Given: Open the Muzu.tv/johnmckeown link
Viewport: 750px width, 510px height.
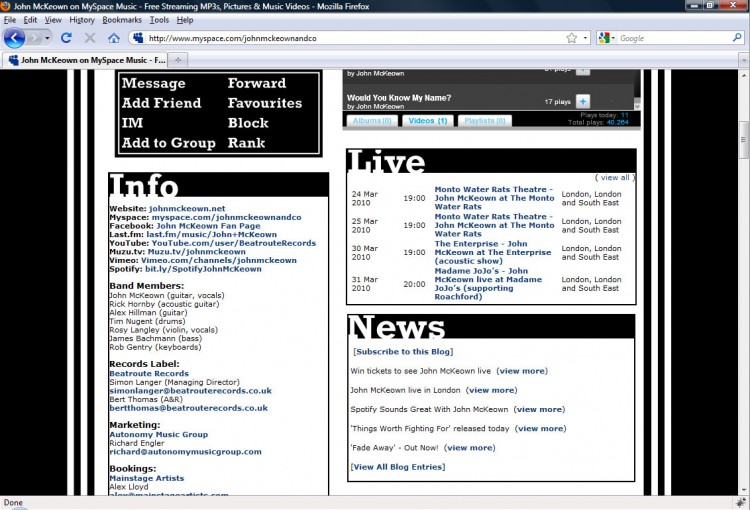Looking at the screenshot, I should pos(197,252).
